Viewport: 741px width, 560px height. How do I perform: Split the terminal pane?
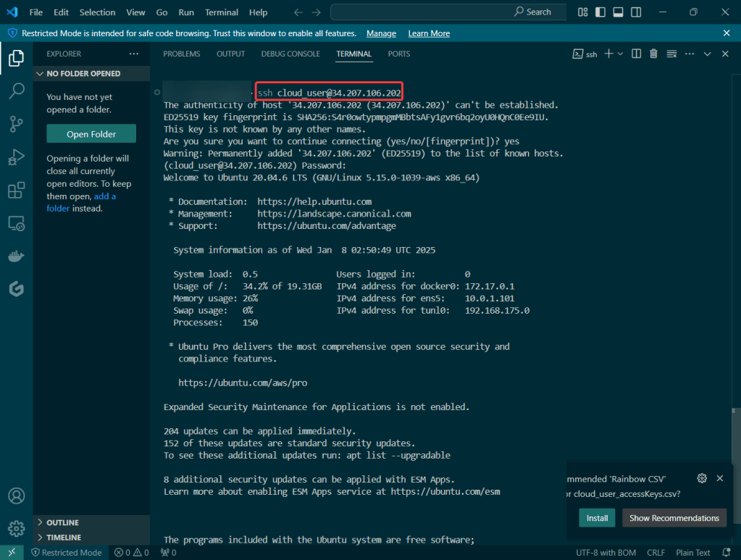tap(636, 54)
